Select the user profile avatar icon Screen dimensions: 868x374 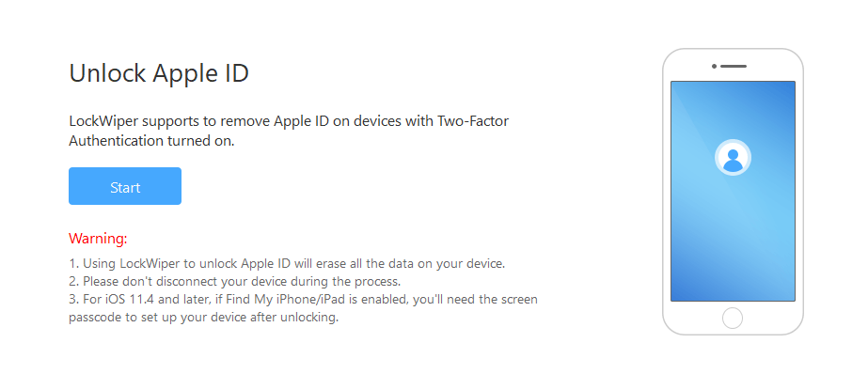pos(733,158)
